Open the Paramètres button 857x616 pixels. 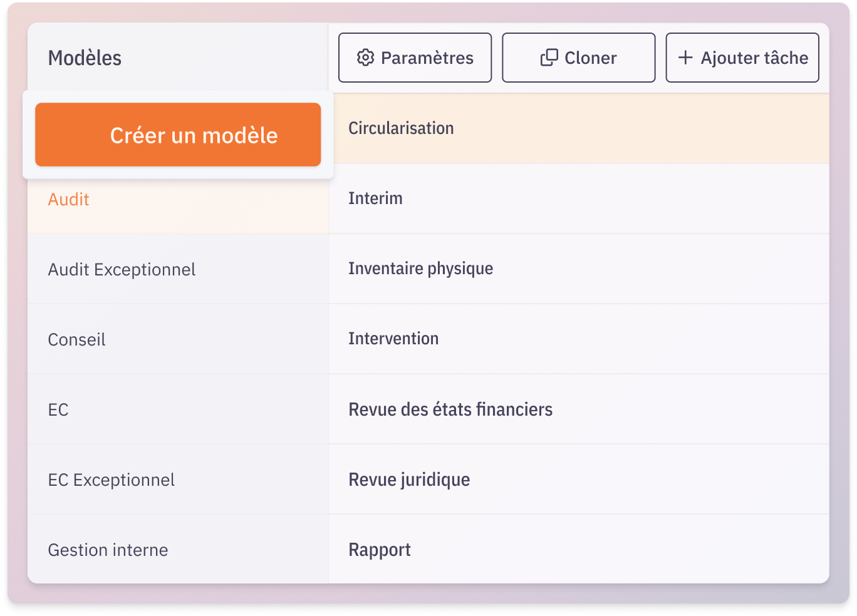415,58
